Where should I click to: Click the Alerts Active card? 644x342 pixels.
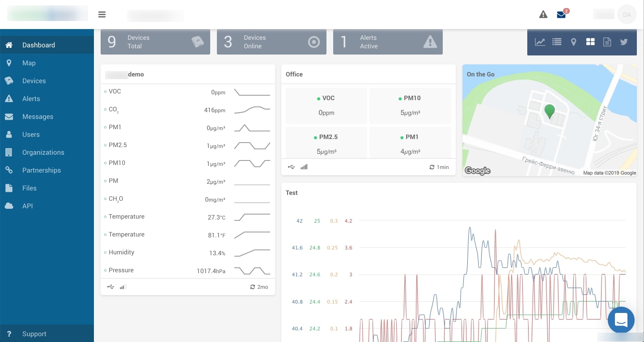388,42
